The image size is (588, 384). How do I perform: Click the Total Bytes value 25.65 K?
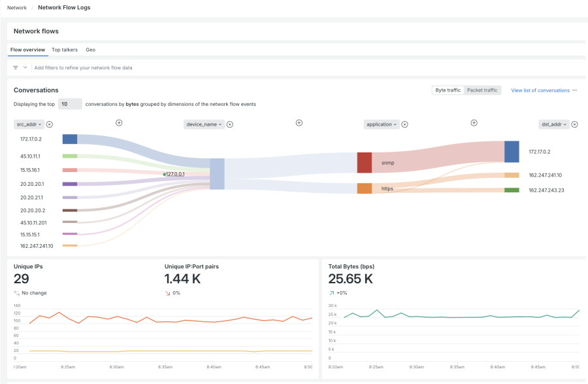pos(351,279)
